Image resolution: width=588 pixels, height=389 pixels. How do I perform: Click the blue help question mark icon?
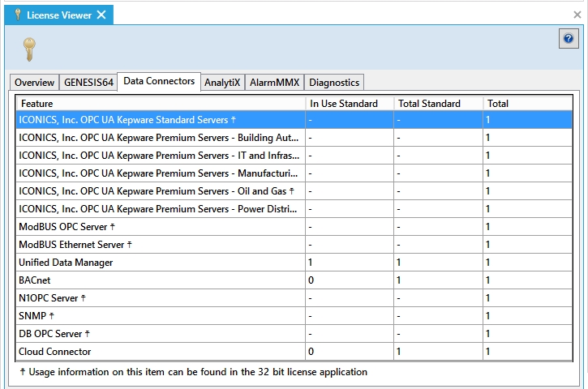click(x=569, y=39)
